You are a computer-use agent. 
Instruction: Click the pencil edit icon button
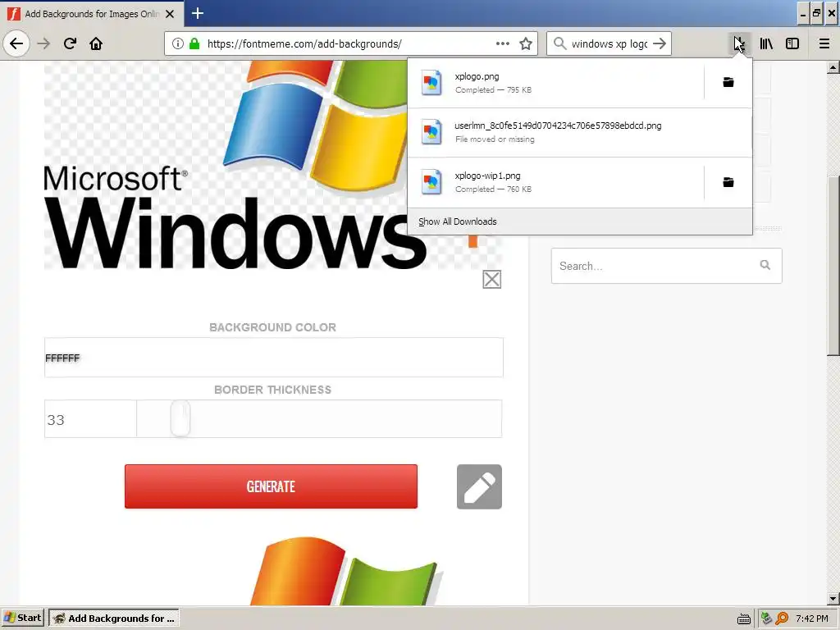pyautogui.click(x=479, y=486)
